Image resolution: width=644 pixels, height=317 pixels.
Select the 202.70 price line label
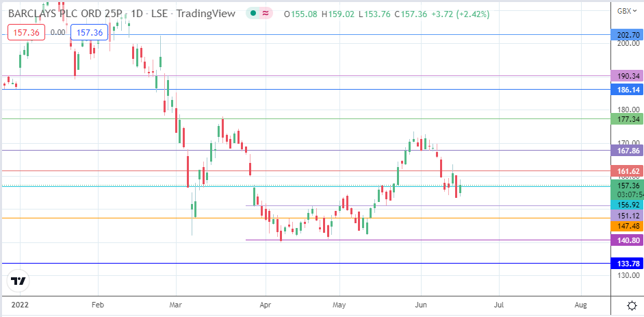click(x=627, y=34)
